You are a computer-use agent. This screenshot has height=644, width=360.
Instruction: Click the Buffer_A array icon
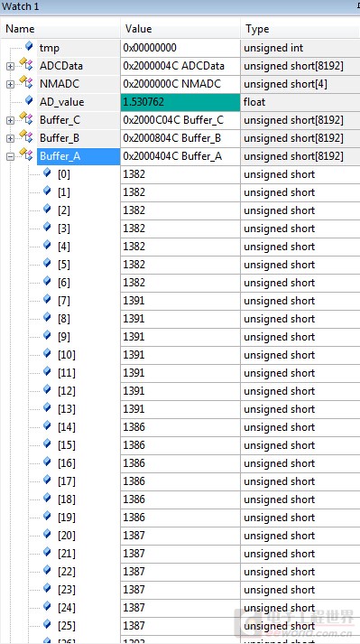point(26,154)
